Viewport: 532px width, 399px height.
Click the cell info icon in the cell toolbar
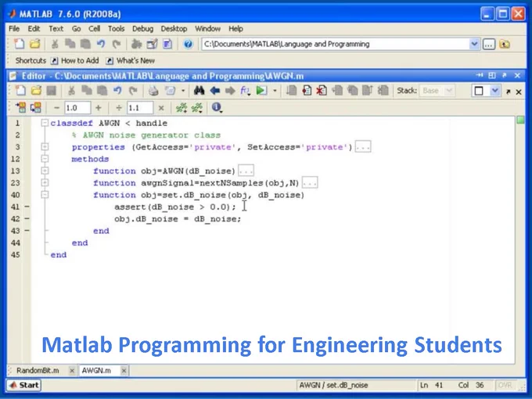[217, 107]
